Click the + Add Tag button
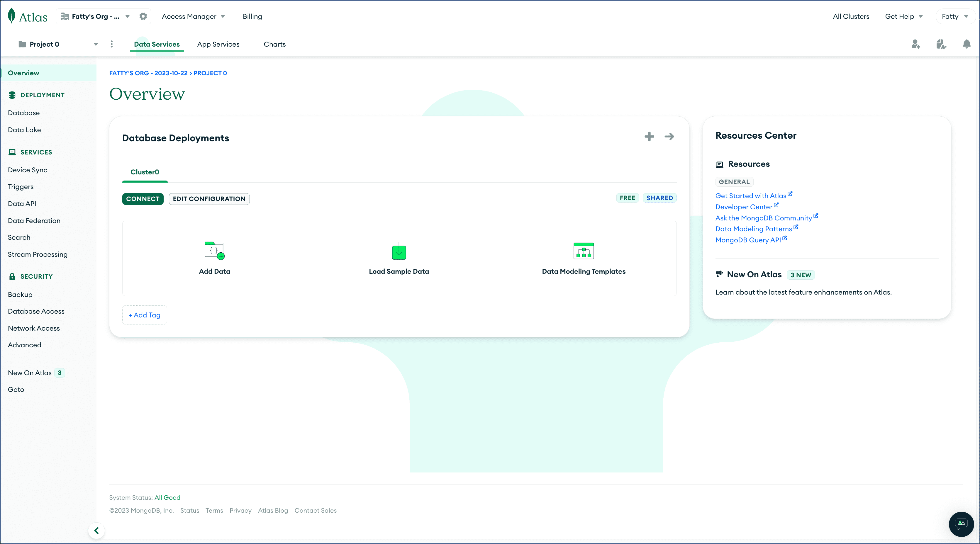 (145, 315)
